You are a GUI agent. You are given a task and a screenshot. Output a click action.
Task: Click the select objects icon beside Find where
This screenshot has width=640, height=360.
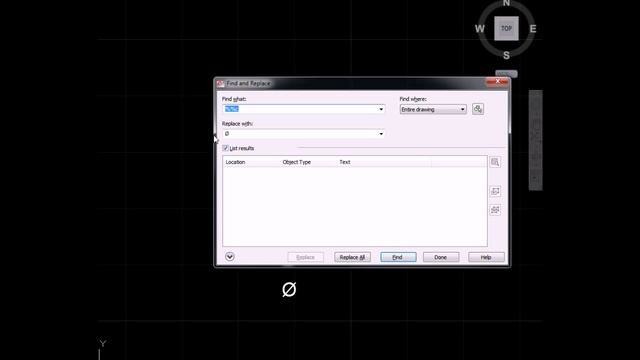coord(478,109)
